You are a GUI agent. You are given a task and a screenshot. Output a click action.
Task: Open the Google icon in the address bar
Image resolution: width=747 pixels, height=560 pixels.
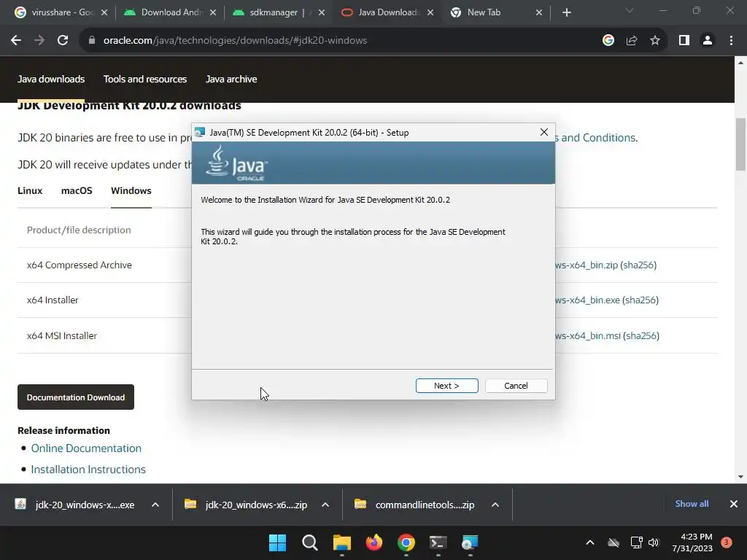[x=608, y=41]
